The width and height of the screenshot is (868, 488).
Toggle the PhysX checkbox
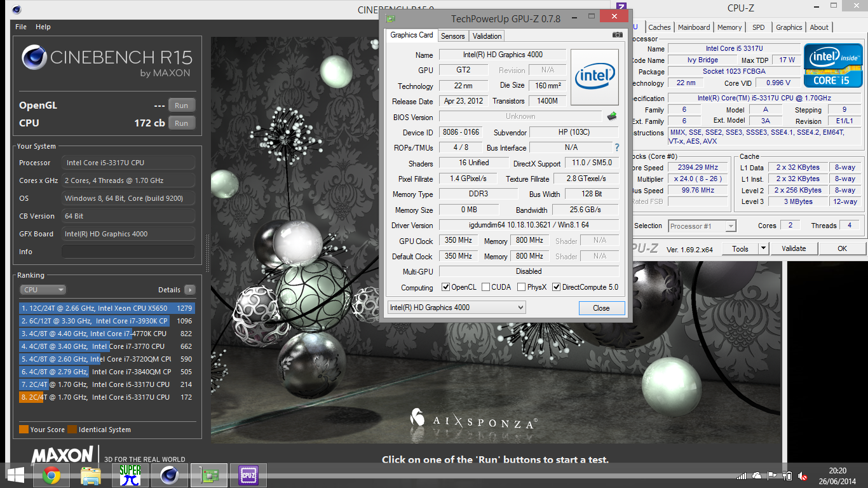coord(521,287)
